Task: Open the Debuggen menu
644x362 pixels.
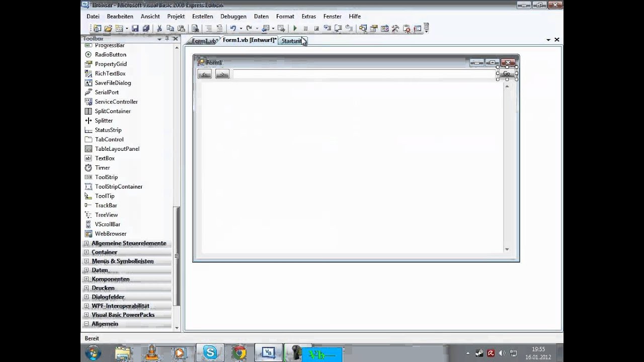Action: pos(233,16)
